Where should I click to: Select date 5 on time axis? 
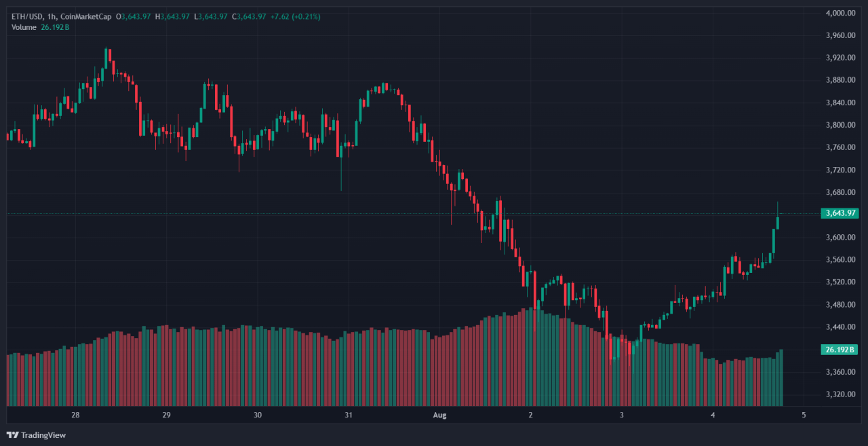tap(804, 415)
